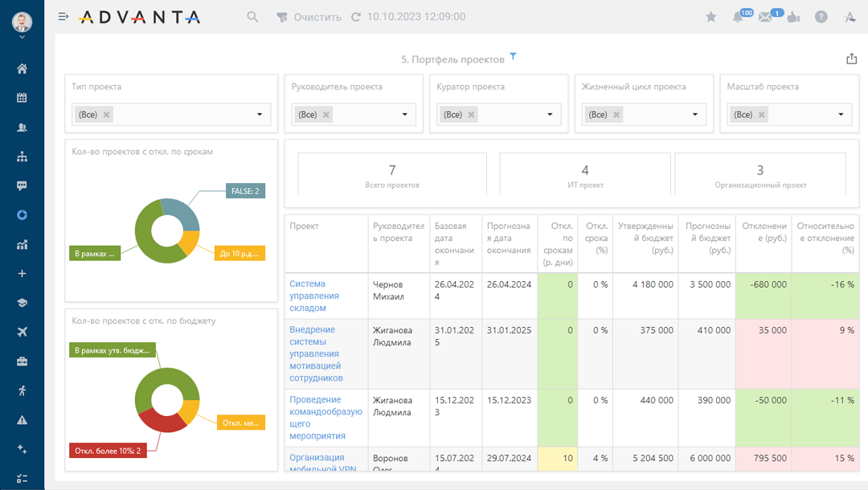Remove the (Все) tag in Куратор проекта

[x=472, y=115]
